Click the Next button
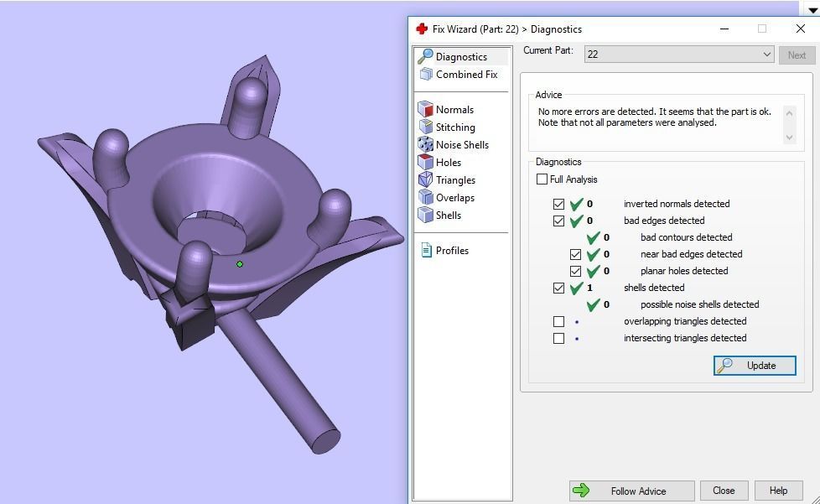 click(x=797, y=55)
